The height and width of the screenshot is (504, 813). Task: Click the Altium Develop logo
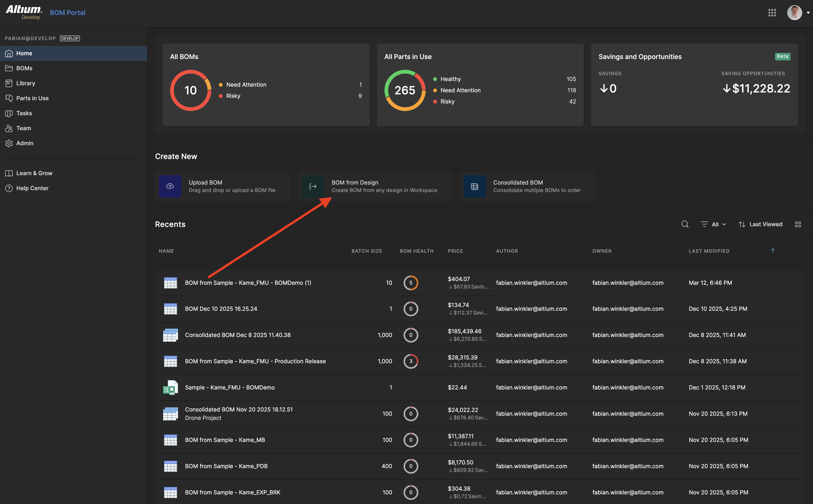[x=24, y=12]
